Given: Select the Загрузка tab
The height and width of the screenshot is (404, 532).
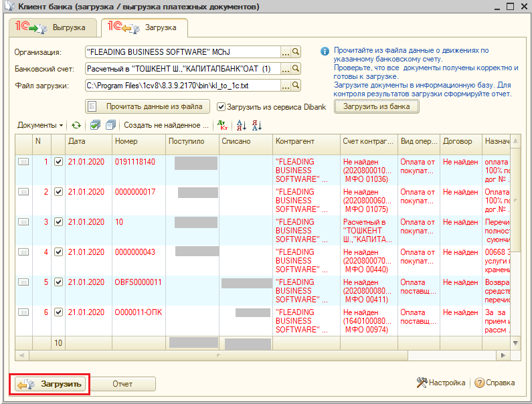Looking at the screenshot, I should tap(145, 27).
